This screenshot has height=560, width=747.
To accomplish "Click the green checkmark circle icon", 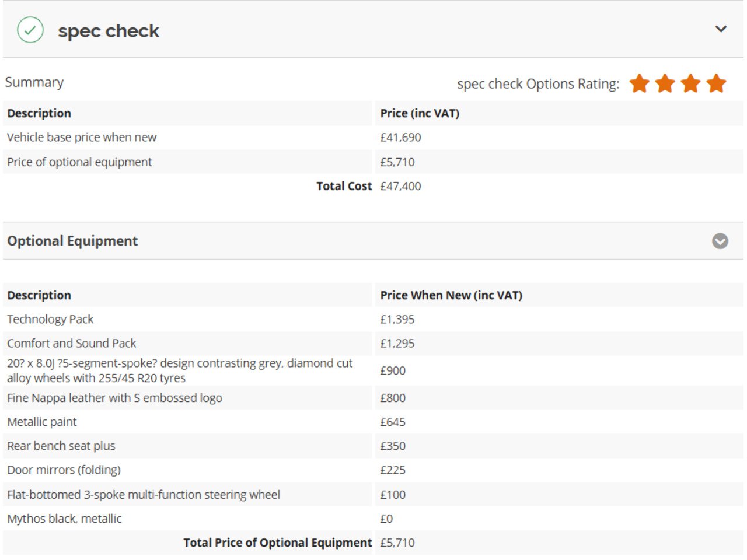I will (x=30, y=30).
